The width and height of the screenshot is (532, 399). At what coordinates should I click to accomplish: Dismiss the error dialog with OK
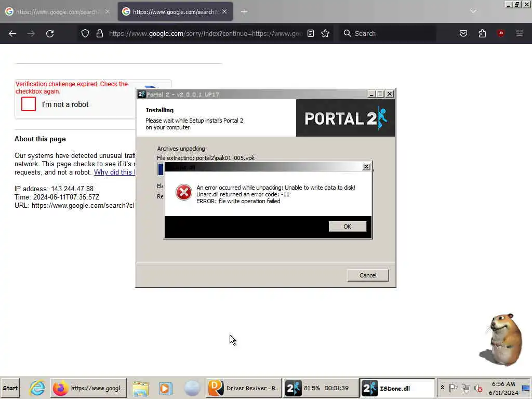[348, 227]
